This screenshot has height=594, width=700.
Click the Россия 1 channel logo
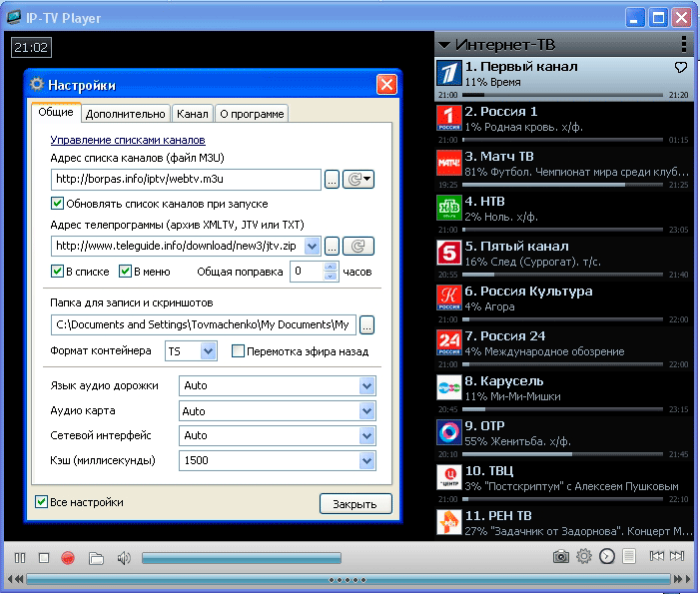tap(448, 118)
